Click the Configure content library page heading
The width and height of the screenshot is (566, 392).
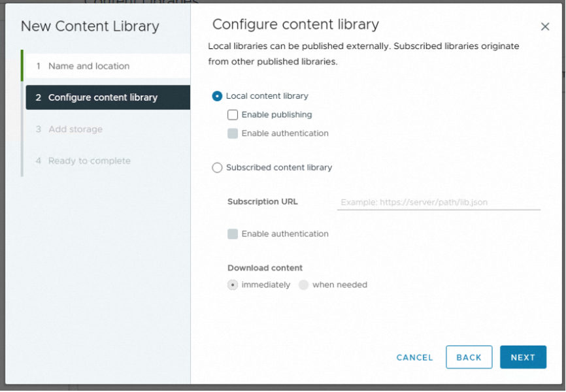(x=295, y=25)
